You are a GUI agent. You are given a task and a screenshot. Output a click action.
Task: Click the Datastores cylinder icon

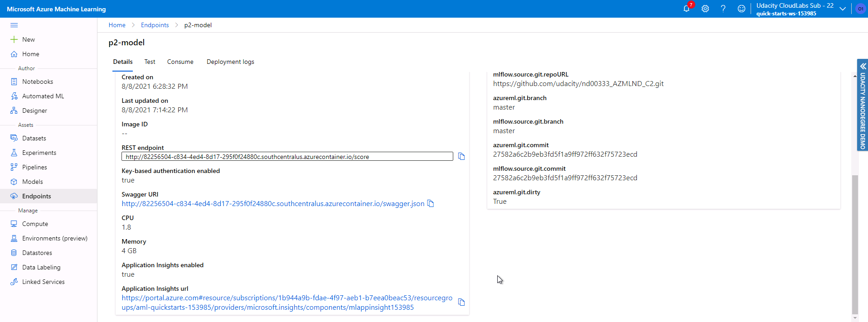tap(14, 253)
